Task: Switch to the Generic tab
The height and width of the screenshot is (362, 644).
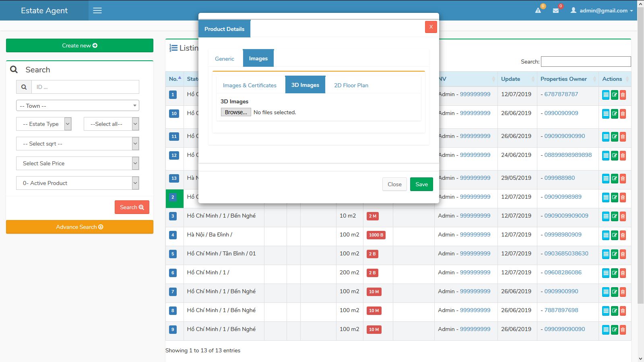Action: pos(224,59)
